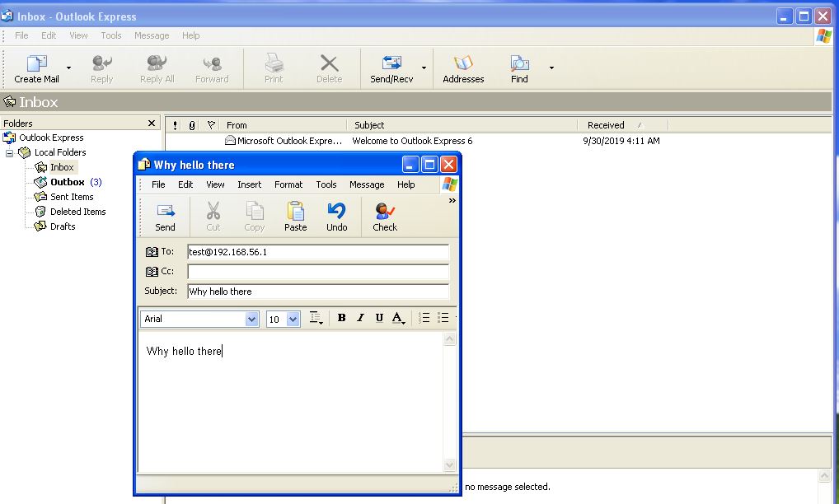Open the Addresses book
The image size is (839, 504).
(x=463, y=69)
